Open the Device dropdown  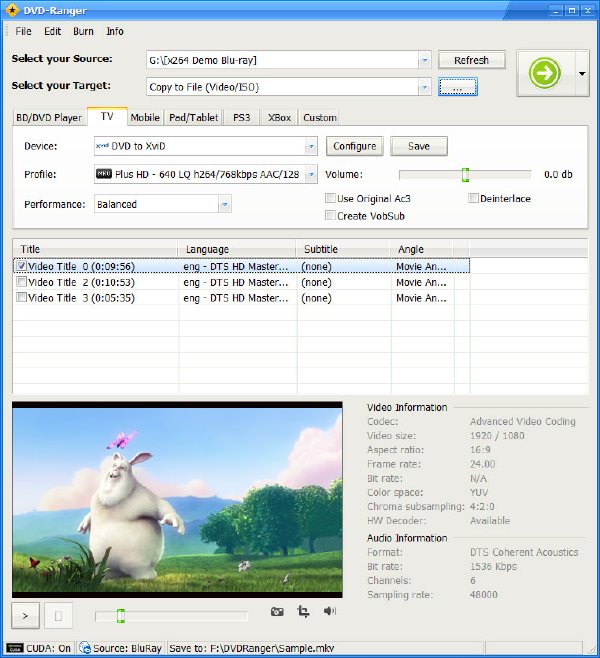click(311, 146)
